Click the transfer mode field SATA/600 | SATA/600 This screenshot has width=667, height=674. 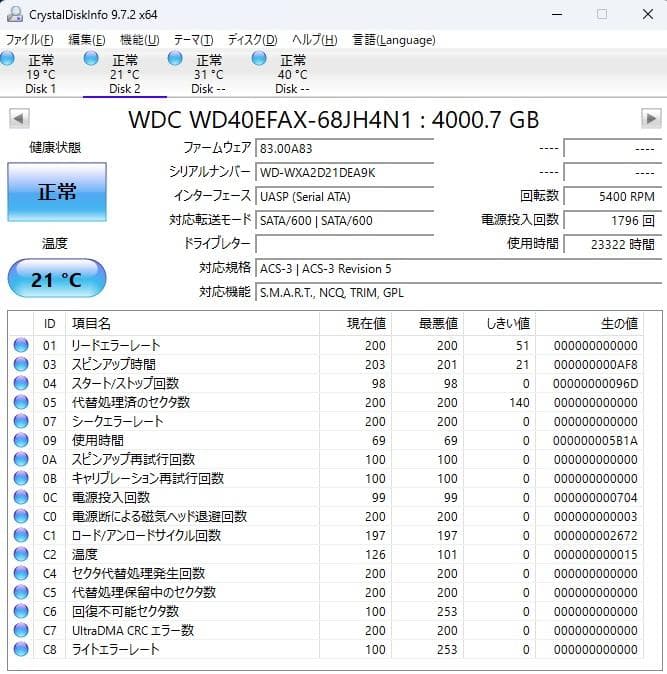(x=345, y=221)
